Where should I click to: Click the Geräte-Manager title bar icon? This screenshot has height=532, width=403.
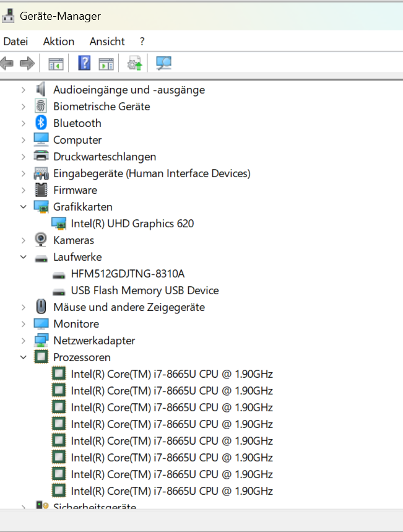(x=8, y=15)
